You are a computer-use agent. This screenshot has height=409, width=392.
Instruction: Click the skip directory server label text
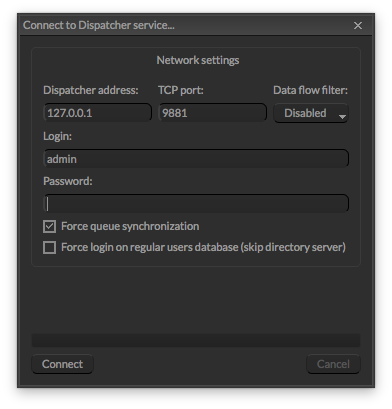[293, 247]
